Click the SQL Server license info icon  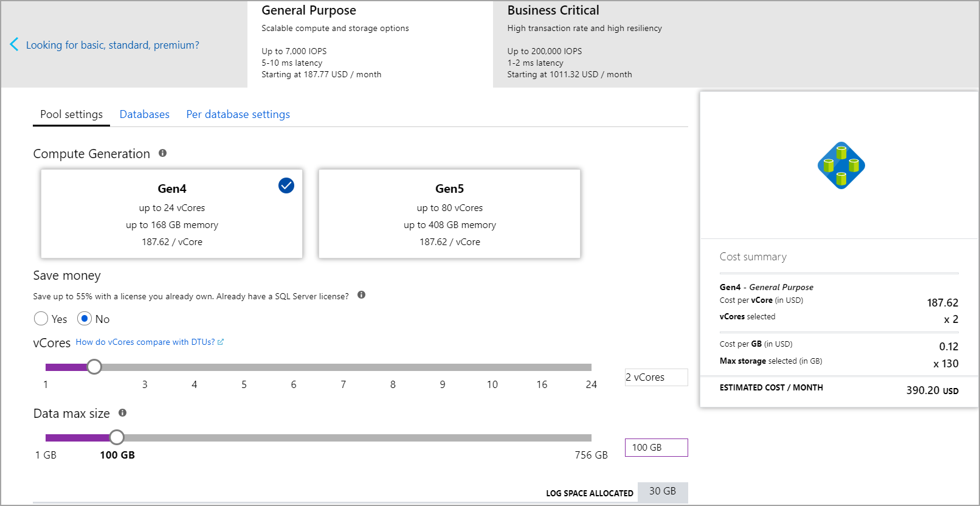point(361,295)
